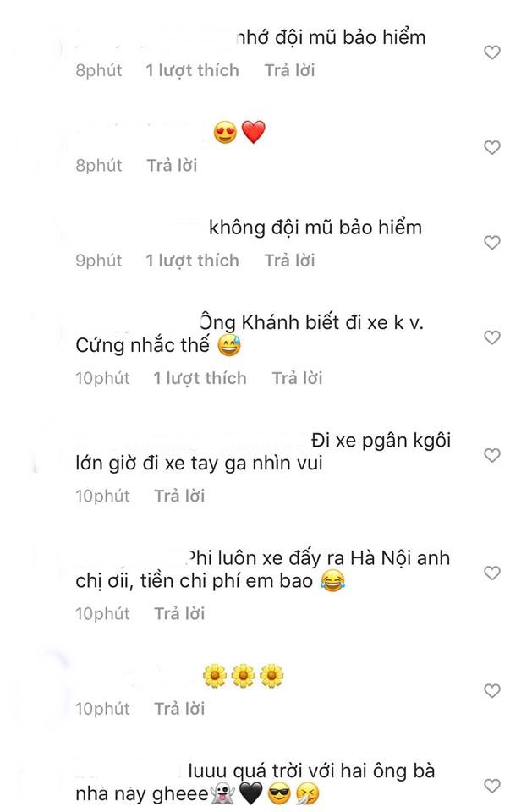Screen dimensions: 532x812
Task: Reply to 'nhớ đội mũ bảo hiểm' comment
Action: 289,70
